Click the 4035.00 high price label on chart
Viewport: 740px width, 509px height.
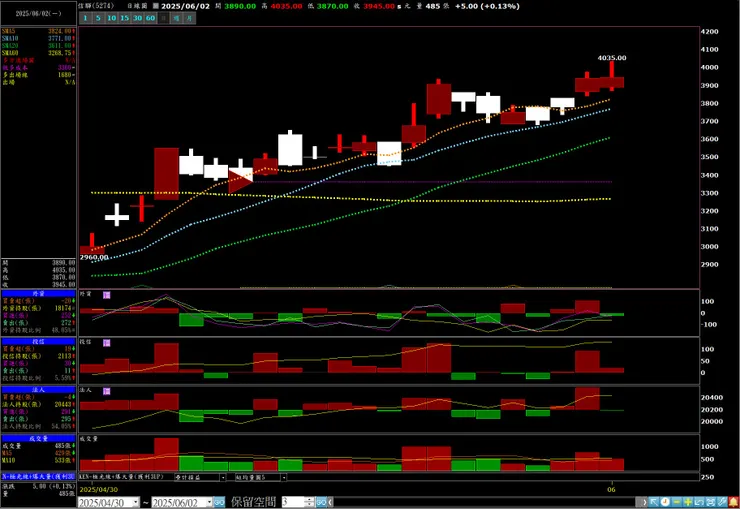coord(612,58)
